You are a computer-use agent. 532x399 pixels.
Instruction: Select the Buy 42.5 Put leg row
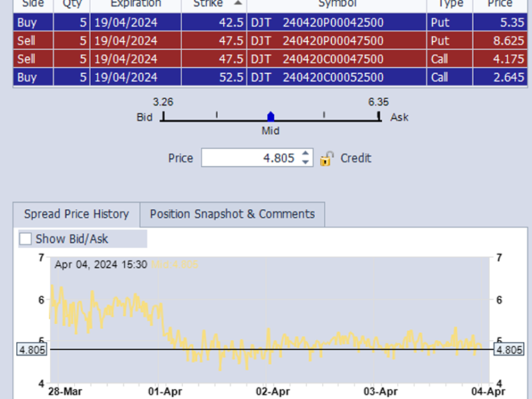coord(199,23)
